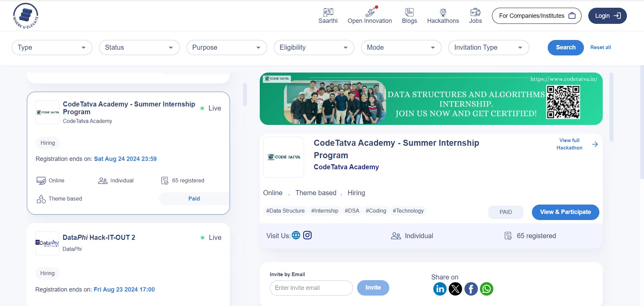This screenshot has width=644, height=306.
Task: Click the View & Participate button
Action: (565, 212)
